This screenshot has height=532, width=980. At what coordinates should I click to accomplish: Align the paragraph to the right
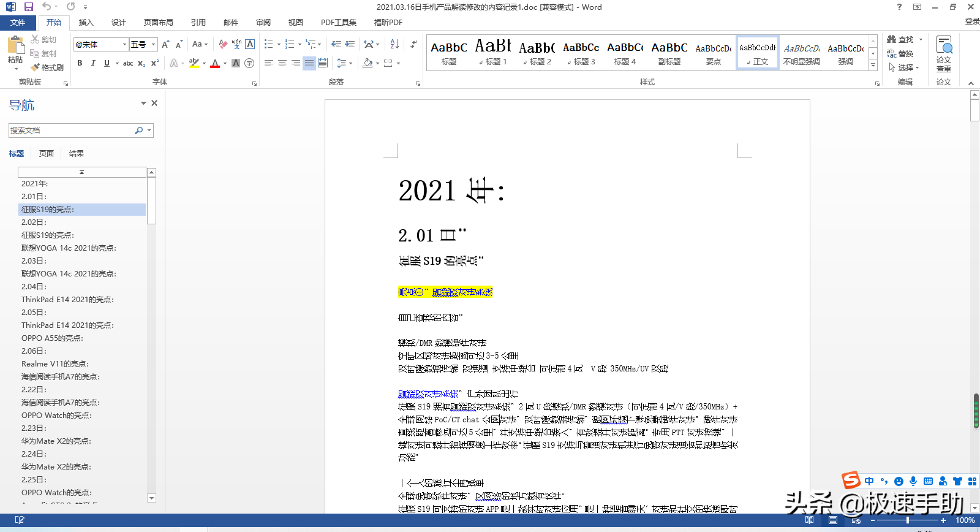[296, 63]
